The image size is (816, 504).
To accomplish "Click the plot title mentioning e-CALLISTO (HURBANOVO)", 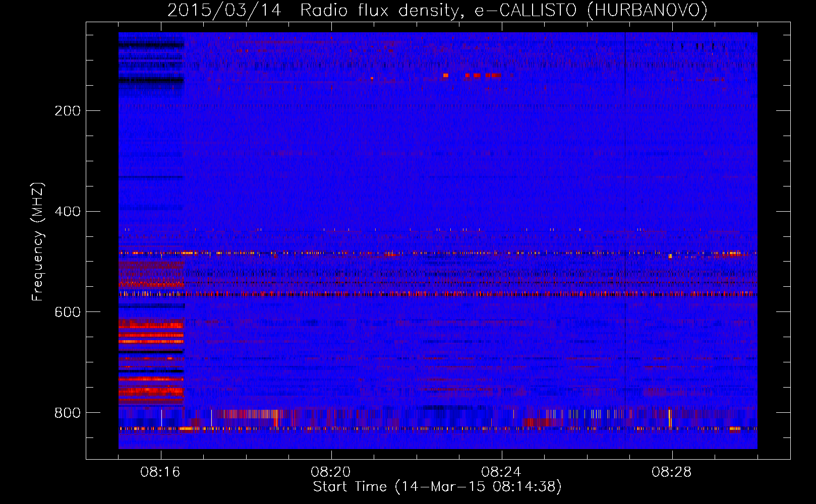I will [x=437, y=11].
